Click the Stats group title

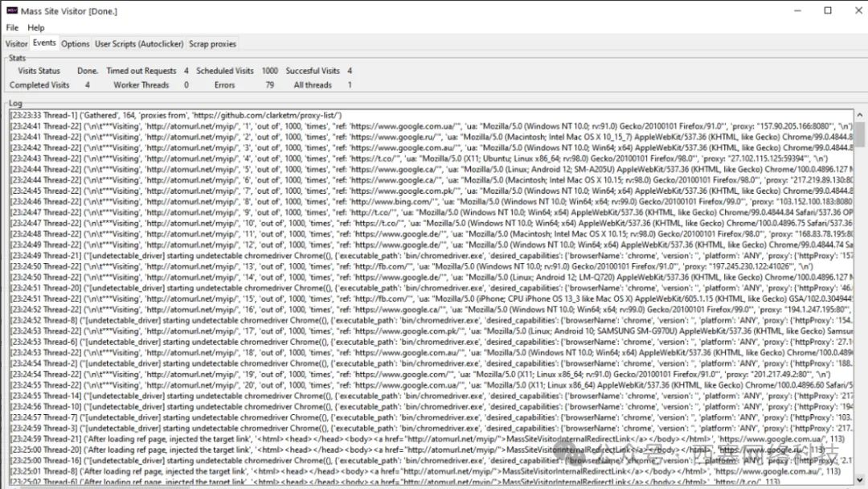pos(17,58)
